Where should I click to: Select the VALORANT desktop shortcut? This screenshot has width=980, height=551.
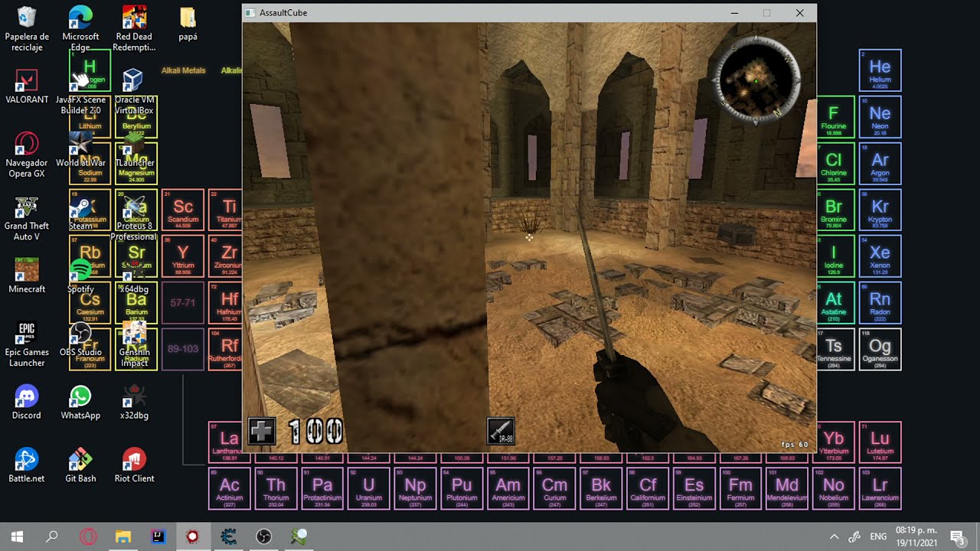27,87
